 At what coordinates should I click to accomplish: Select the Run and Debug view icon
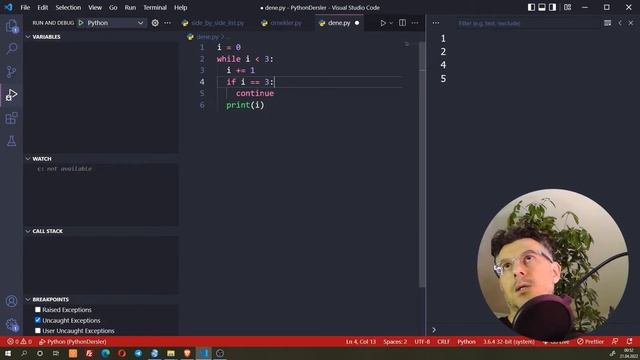point(11,95)
